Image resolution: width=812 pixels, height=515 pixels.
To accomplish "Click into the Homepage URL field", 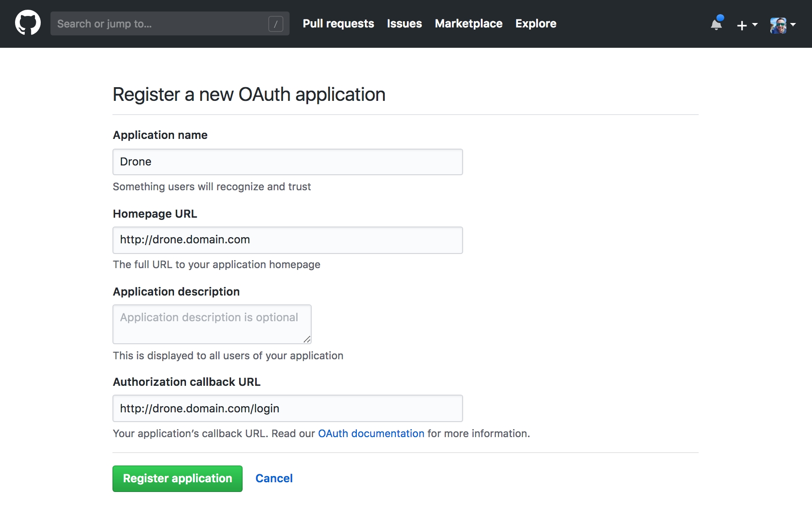I will (x=287, y=240).
